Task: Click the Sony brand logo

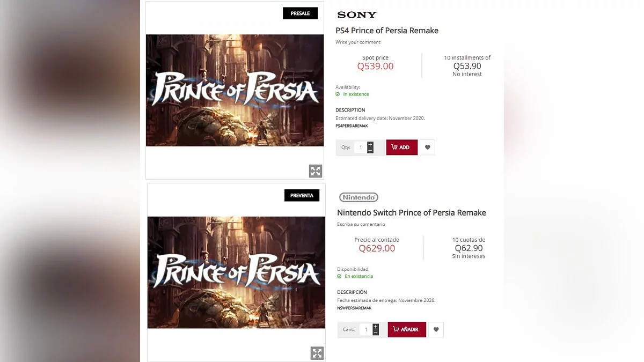Action: [357, 15]
